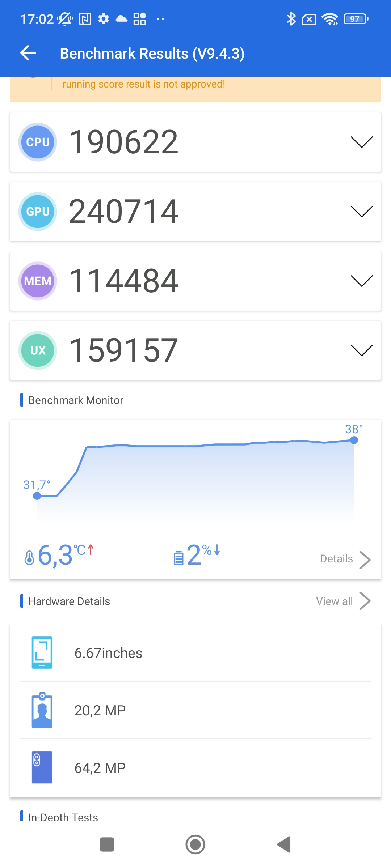Tap the screen size phone icon

42,652
